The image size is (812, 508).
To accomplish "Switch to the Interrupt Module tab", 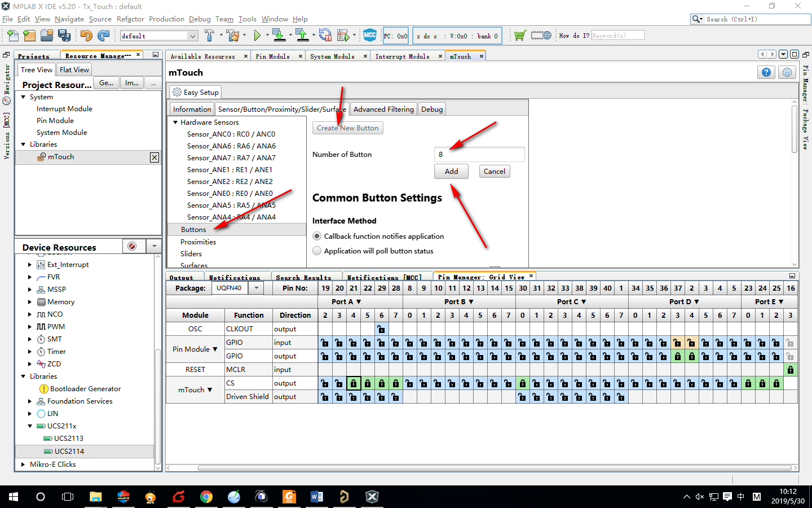I will click(x=403, y=56).
